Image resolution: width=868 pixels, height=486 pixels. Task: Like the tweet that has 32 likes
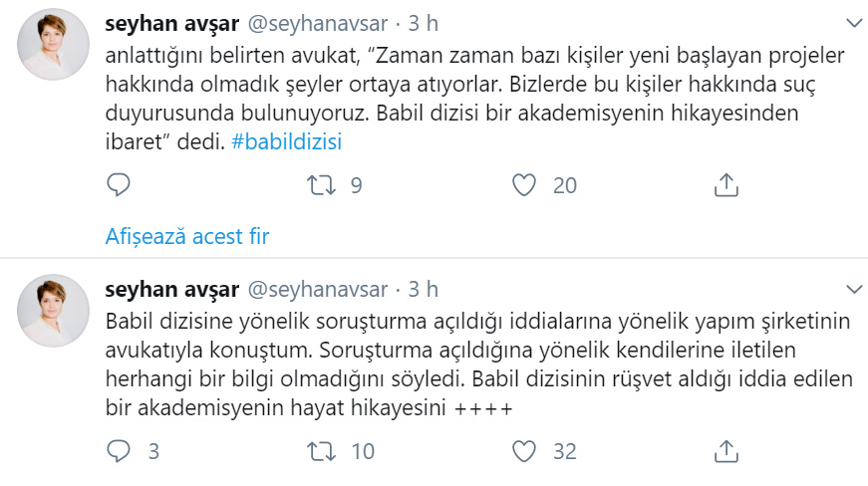524,451
